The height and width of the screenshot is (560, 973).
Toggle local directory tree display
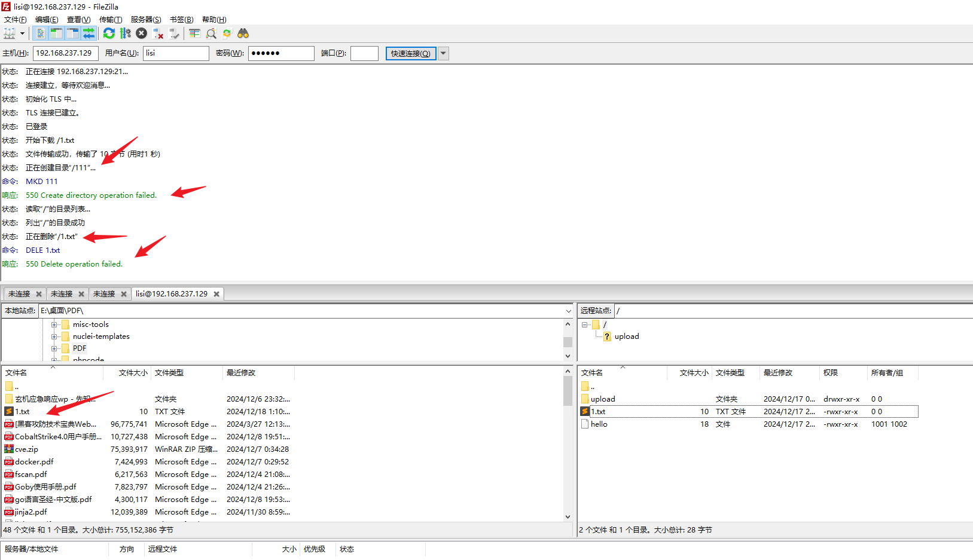click(x=56, y=33)
